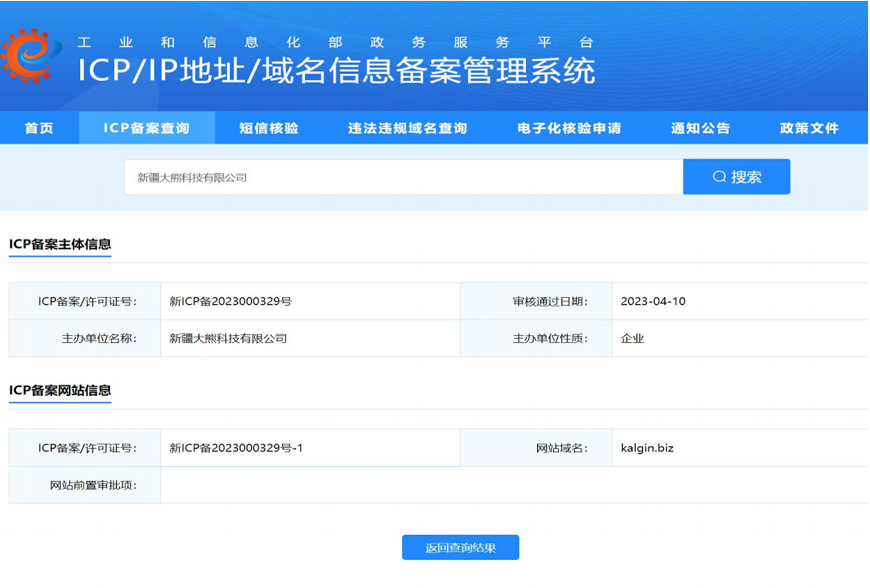Open 违法违规域名查询 tab
The image size is (870, 588).
[x=407, y=128]
